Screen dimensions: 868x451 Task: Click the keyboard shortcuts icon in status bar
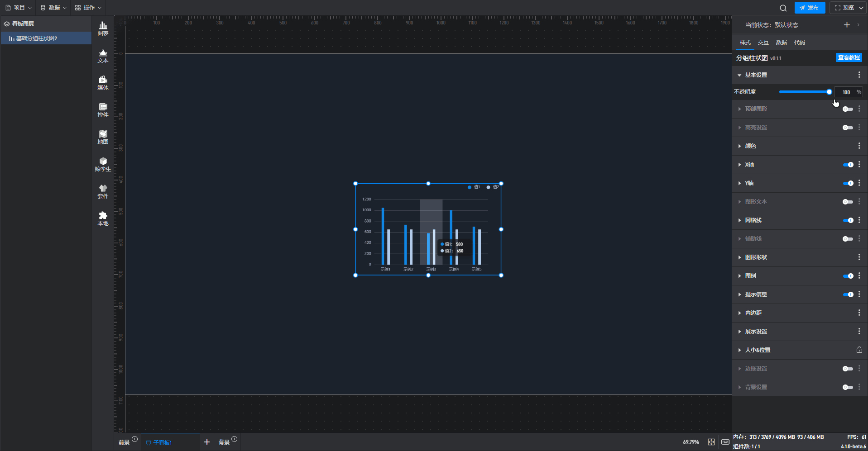(x=725, y=442)
